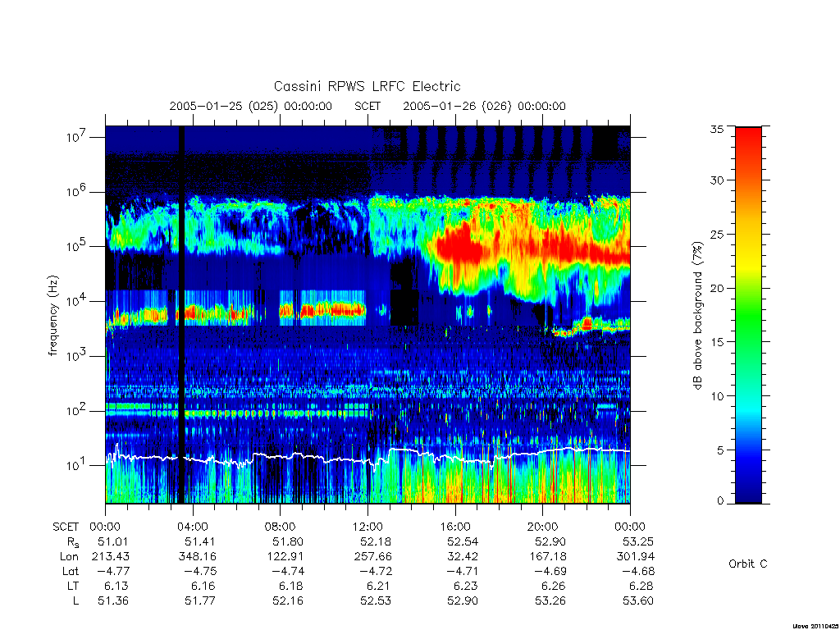840x630 pixels.
Task: Click the vertical black data gap stripe
Action: pyautogui.click(x=181, y=315)
